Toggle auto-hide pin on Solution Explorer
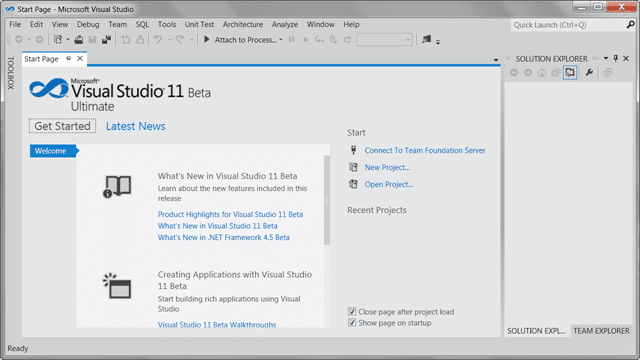Image resolution: width=640 pixels, height=360 pixels. 616,58
